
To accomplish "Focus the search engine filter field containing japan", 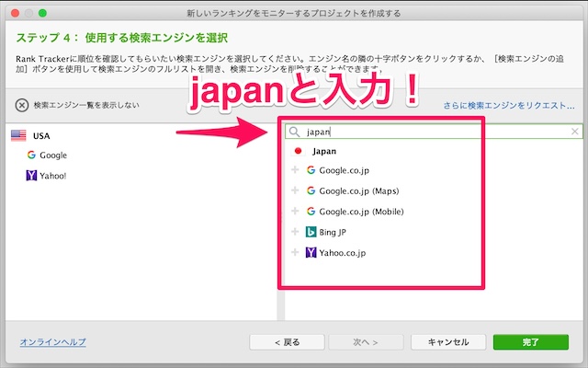I will [x=434, y=132].
